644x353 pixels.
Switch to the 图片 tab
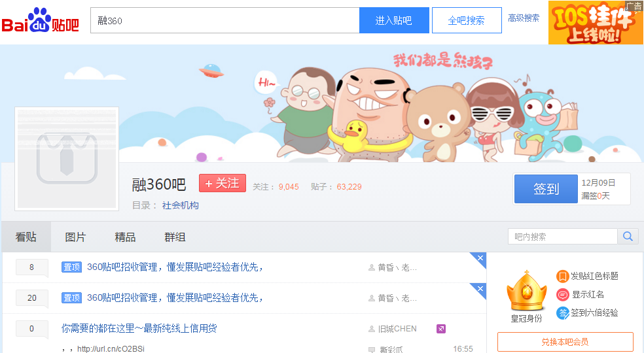tap(75, 237)
